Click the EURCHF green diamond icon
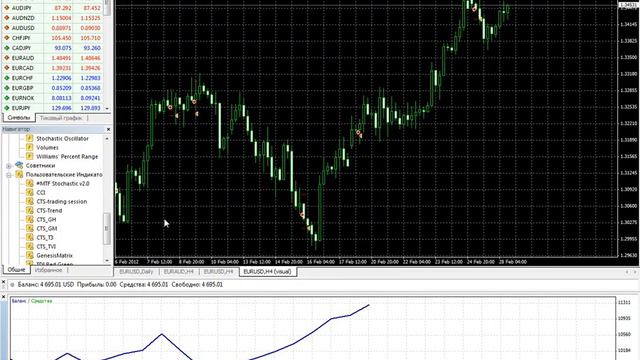Screen dimensions: 640x360 (7, 78)
